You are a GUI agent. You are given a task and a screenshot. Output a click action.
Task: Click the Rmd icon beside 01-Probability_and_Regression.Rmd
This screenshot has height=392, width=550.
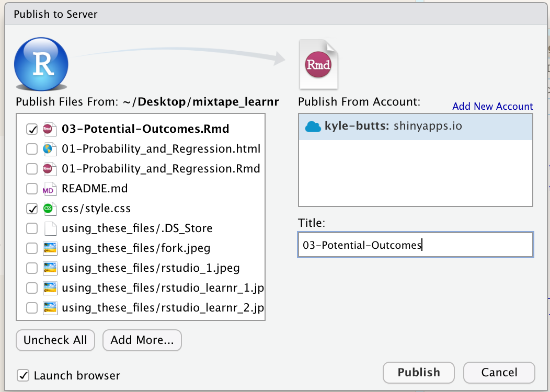tap(50, 169)
